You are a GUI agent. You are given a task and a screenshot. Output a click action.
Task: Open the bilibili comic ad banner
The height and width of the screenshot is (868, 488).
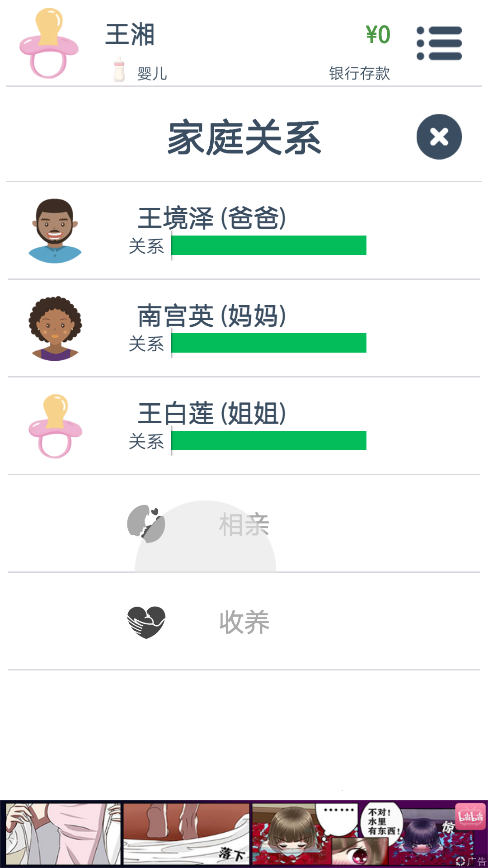(244, 834)
